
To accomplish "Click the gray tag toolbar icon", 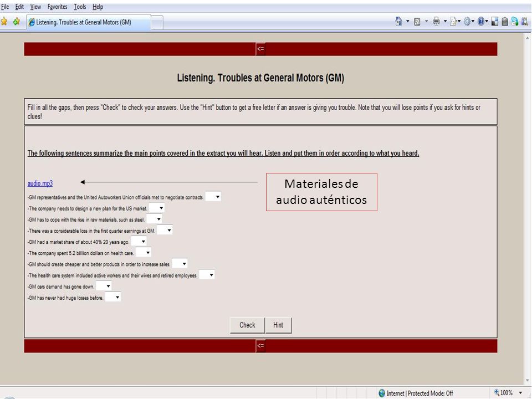I will click(505, 22).
